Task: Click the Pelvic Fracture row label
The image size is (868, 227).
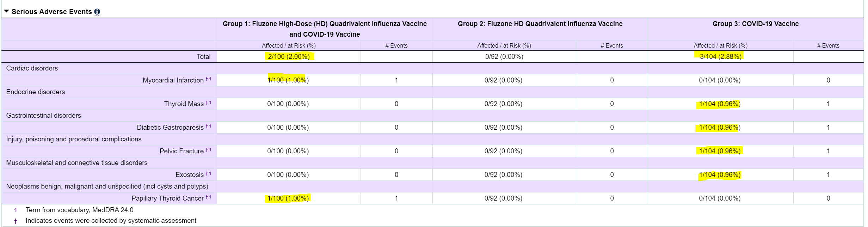Action: click(x=181, y=151)
